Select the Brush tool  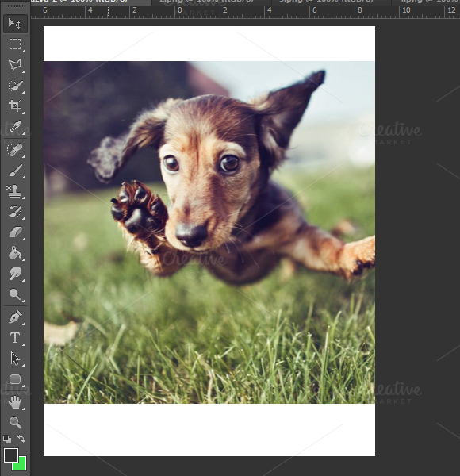coord(15,171)
